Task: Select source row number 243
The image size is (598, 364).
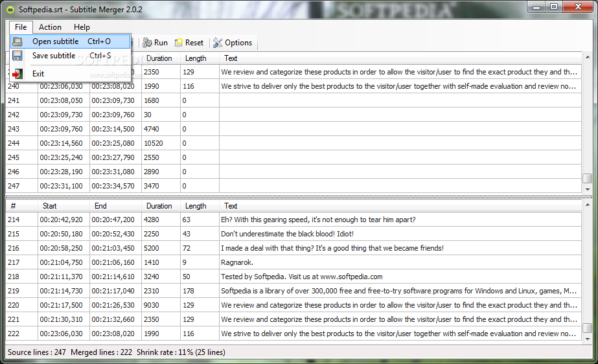Action: coord(14,129)
